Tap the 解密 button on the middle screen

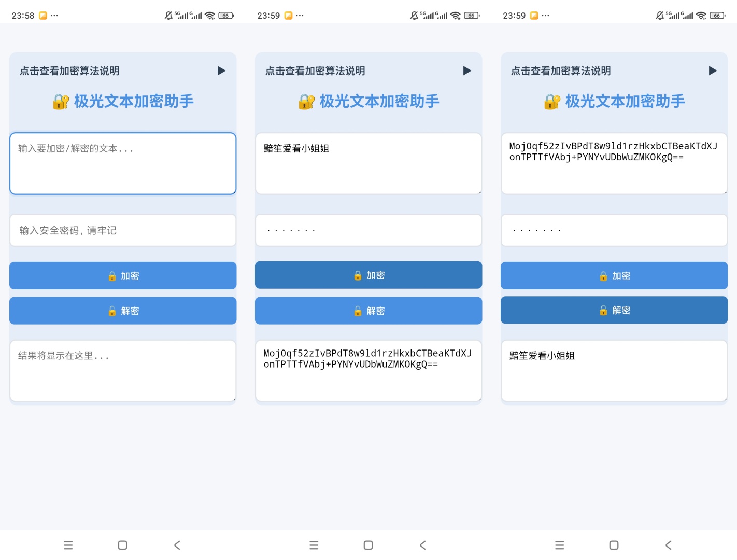click(368, 311)
